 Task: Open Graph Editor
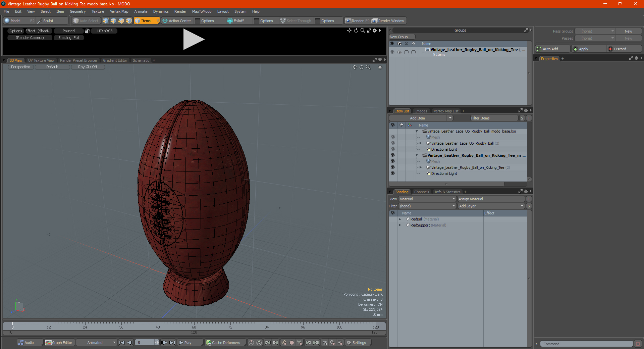click(x=59, y=343)
